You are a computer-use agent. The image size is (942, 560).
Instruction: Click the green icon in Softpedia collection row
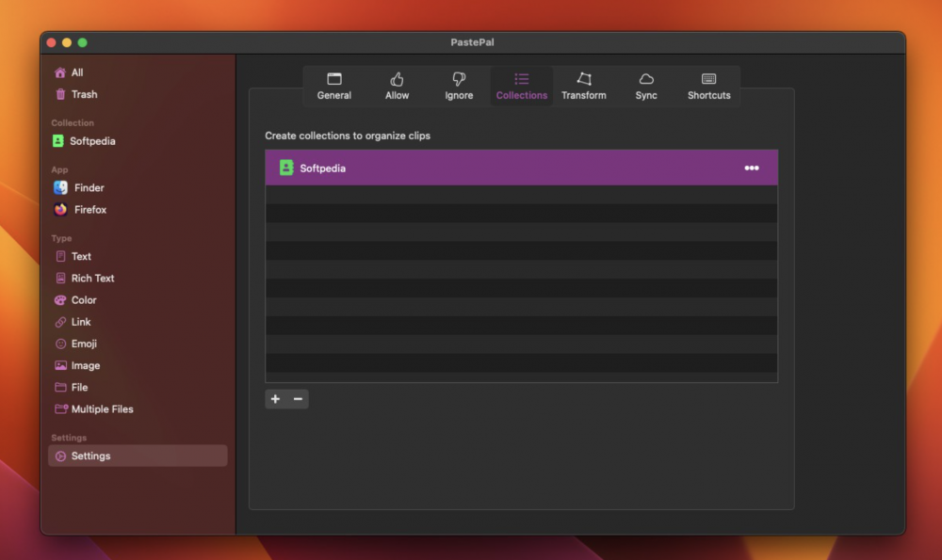pyautogui.click(x=286, y=168)
